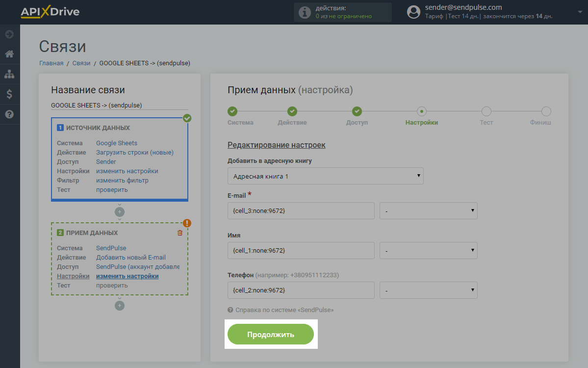Open the home icon in the sidebar
588x368 pixels.
click(9, 54)
